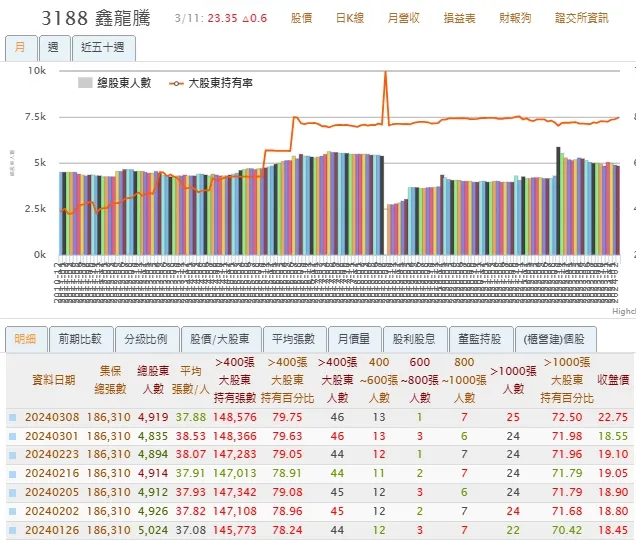Click the 5,024 shareholder count value
636x540 pixels.
coord(153,530)
